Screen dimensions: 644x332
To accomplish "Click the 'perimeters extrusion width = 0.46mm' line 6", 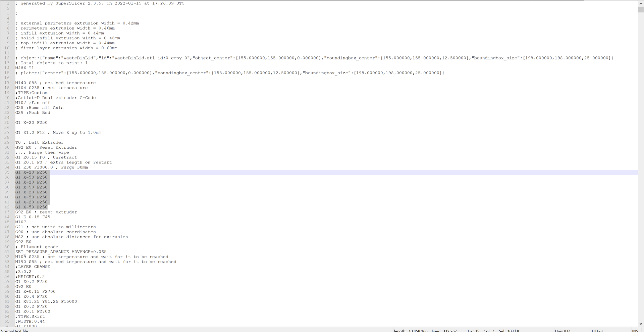I will click(65, 28).
